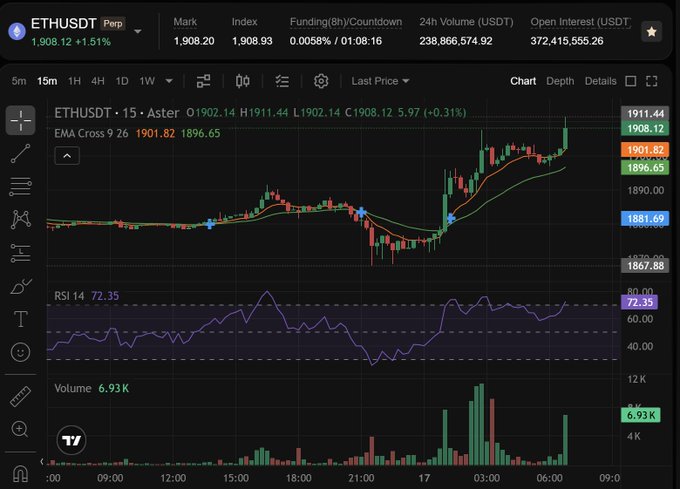Click the 372,415,555.26 open interest value
Image resolution: width=680 pixels, height=489 pixels.
(x=567, y=41)
